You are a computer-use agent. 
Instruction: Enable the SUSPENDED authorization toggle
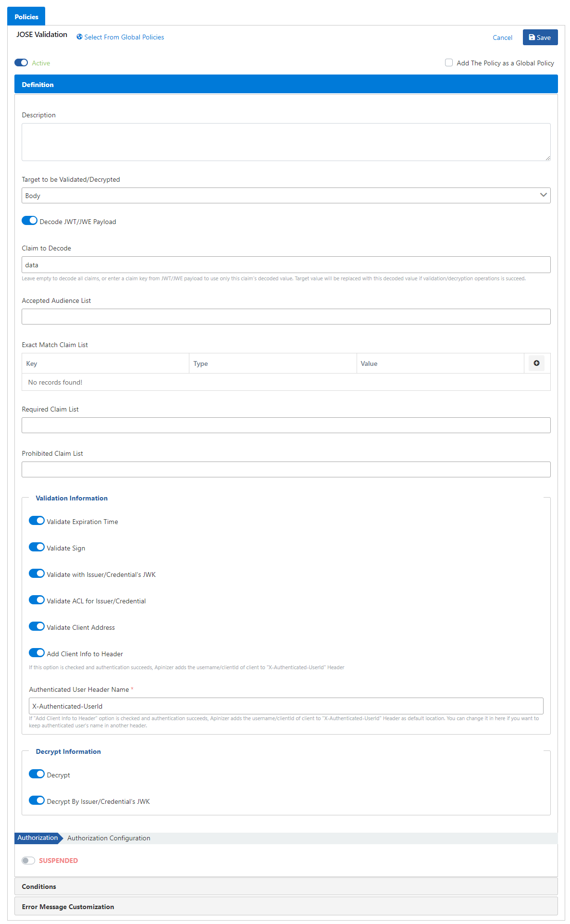(x=28, y=861)
